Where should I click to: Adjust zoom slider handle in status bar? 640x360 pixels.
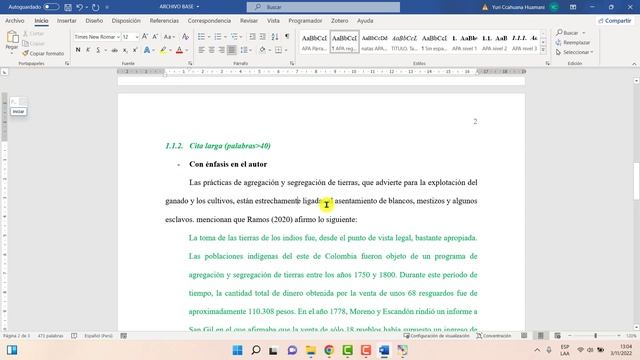[596, 336]
